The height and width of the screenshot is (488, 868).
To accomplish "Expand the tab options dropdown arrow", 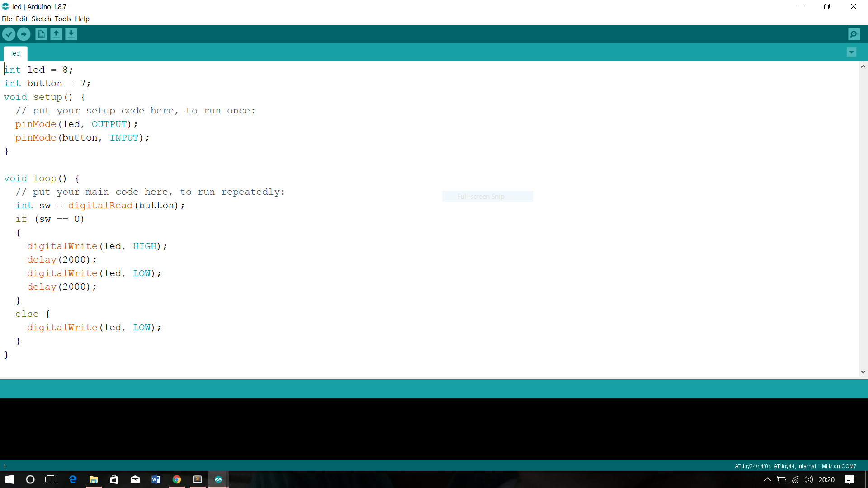I will tap(851, 52).
